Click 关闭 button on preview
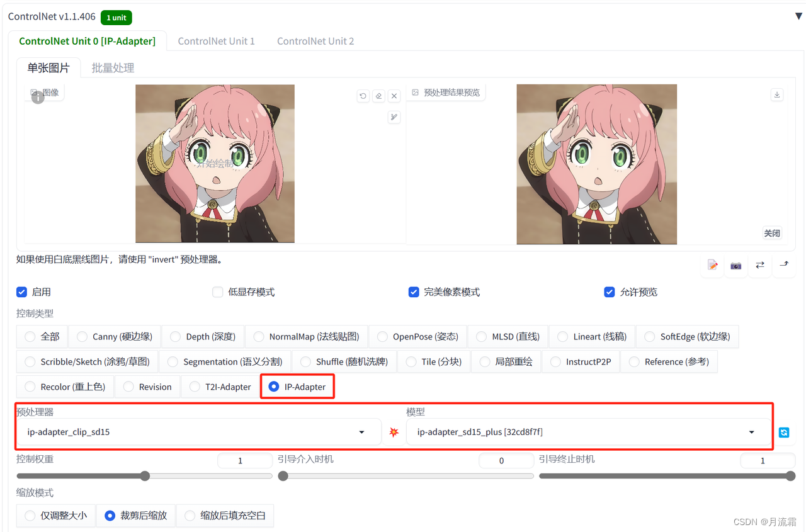This screenshot has width=806, height=532. click(772, 233)
